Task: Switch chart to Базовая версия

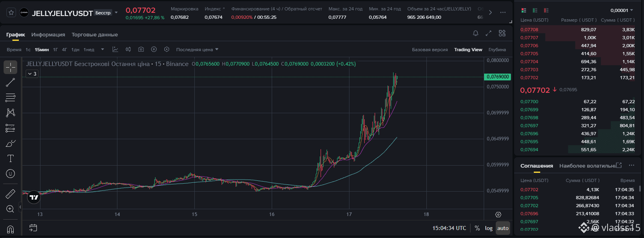Action: (x=430, y=50)
